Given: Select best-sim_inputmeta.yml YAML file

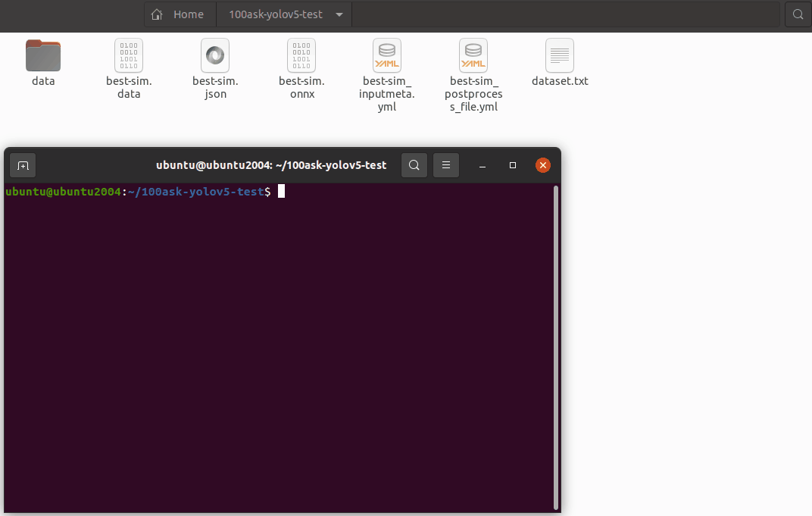Looking at the screenshot, I should coord(387,56).
